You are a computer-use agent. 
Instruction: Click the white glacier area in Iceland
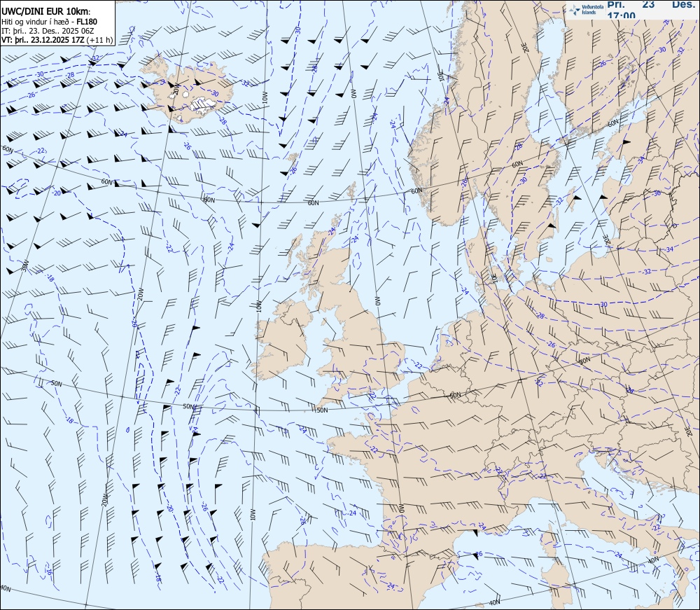pyautogui.click(x=204, y=104)
